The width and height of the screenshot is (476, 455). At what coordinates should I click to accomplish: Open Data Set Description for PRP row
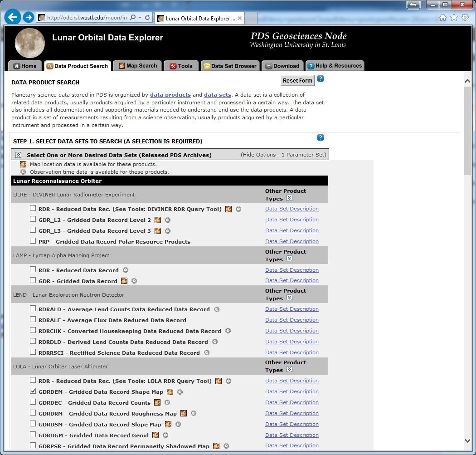[x=292, y=241]
